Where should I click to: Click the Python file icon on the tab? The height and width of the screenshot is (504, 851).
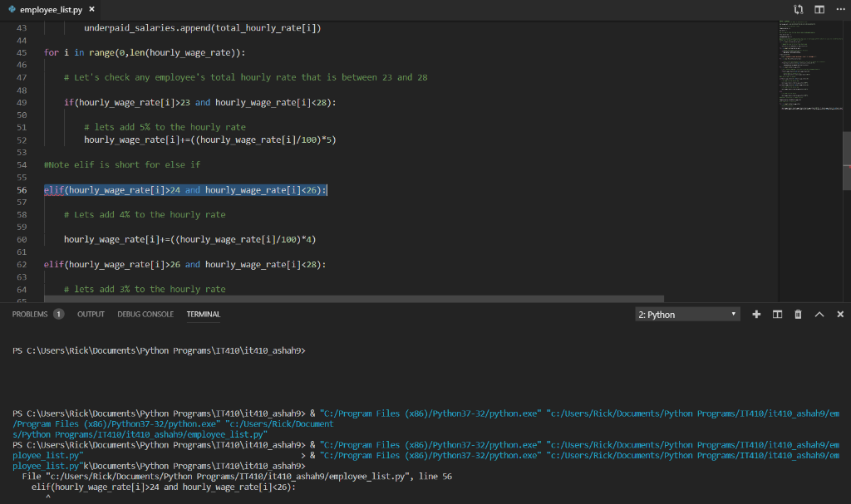12,9
